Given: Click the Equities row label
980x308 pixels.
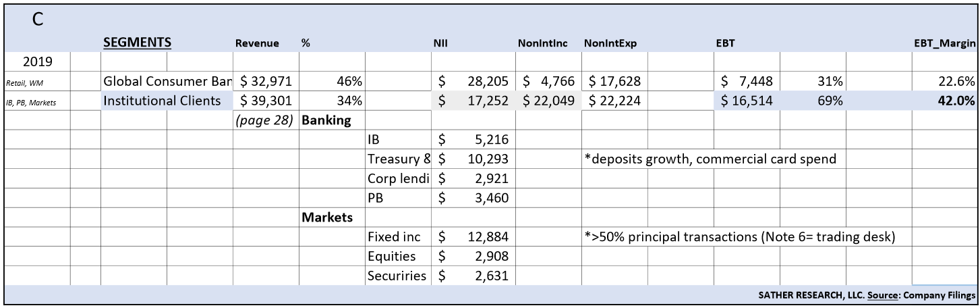Looking at the screenshot, I should point(391,257).
